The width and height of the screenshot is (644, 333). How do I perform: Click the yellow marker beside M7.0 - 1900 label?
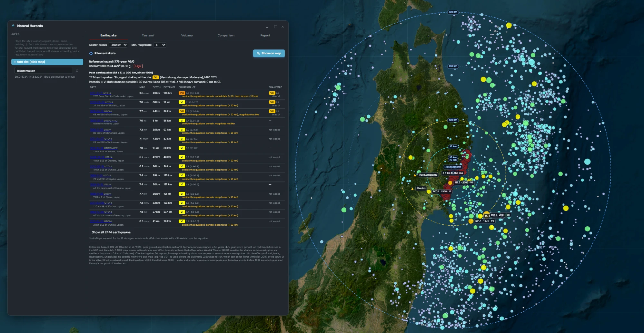click(429, 191)
